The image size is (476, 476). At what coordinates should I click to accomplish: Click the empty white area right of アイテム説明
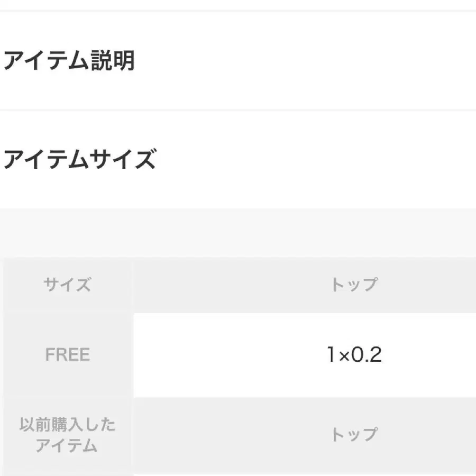tap(304, 61)
